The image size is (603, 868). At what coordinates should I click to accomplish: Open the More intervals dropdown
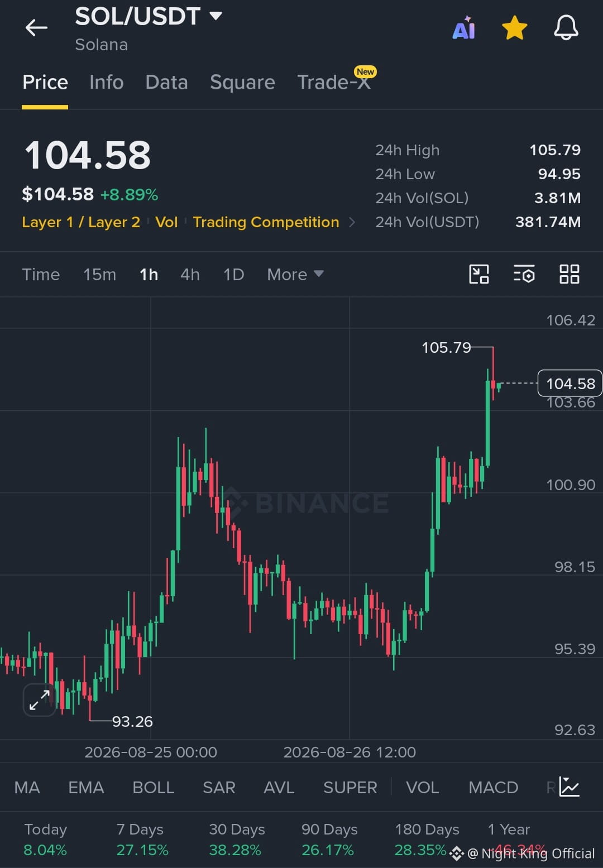[295, 274]
